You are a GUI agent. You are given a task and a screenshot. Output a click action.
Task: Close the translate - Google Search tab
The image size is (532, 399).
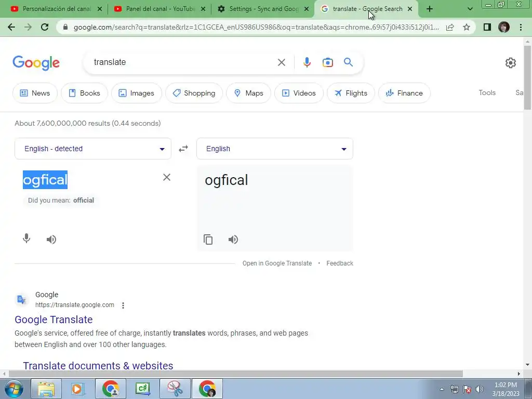[410, 9]
